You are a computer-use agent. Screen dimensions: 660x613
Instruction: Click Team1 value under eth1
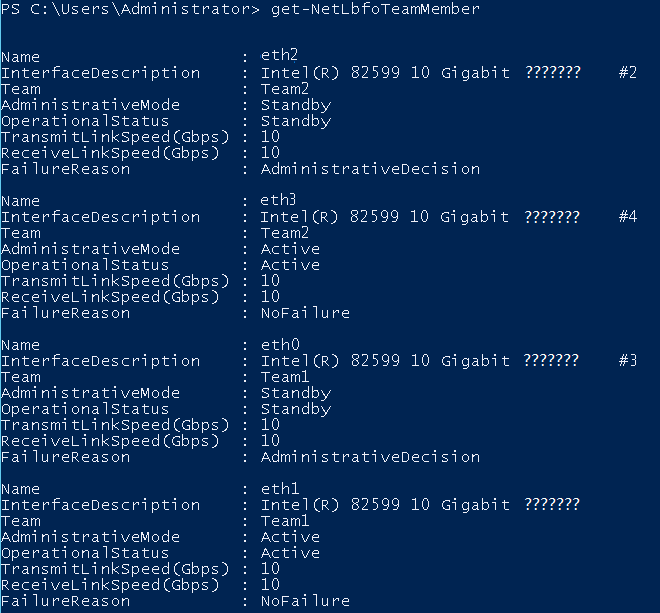point(285,521)
